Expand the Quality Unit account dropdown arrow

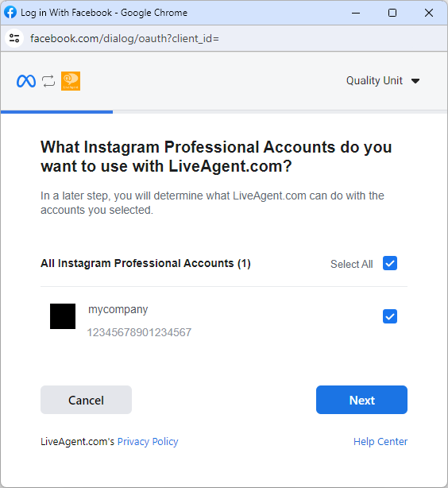click(415, 81)
